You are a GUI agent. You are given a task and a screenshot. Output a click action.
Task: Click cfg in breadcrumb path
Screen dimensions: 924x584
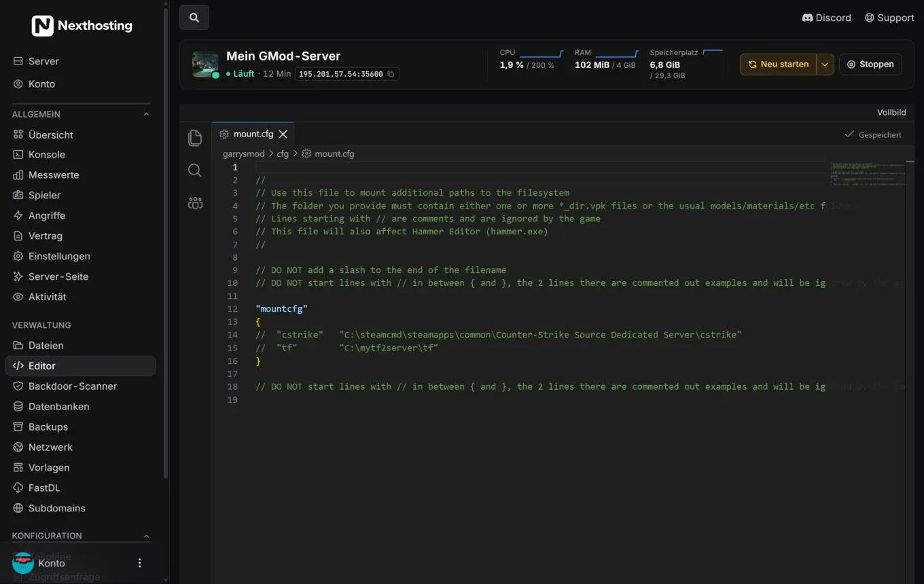pyautogui.click(x=283, y=154)
